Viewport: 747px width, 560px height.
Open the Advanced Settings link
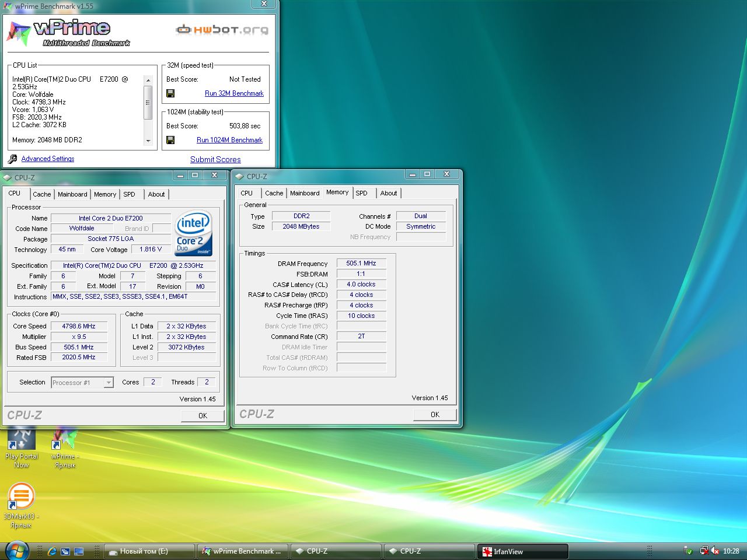pos(48,159)
